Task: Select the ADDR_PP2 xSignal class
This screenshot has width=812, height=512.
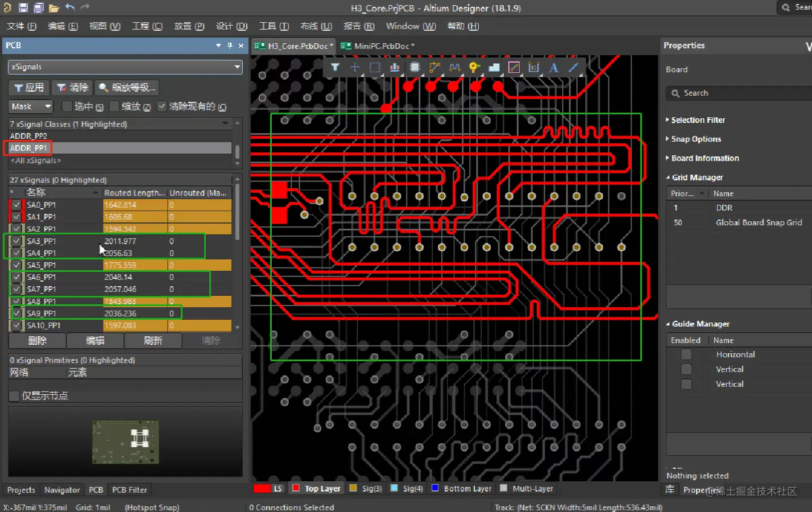Action: 120,136
